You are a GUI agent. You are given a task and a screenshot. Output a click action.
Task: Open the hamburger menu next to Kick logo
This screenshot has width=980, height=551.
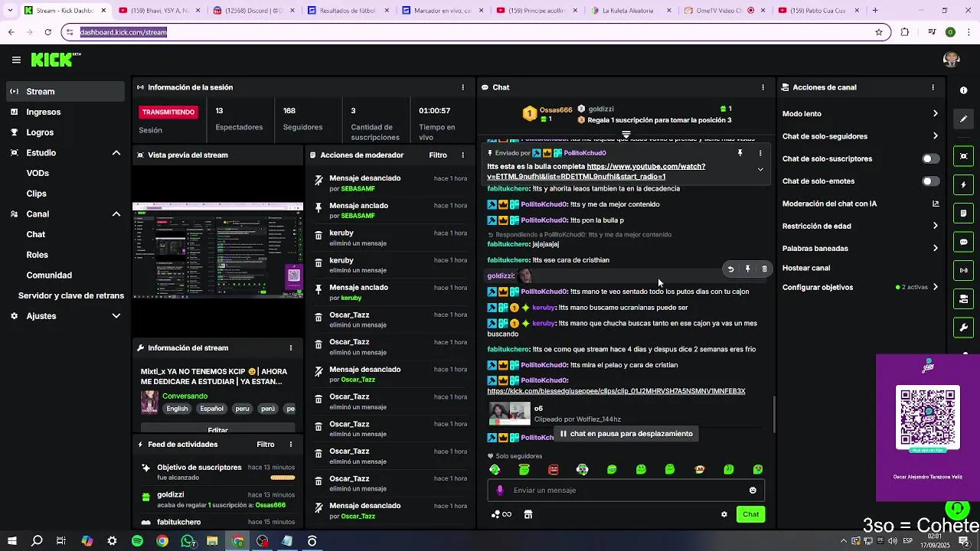coord(16,60)
